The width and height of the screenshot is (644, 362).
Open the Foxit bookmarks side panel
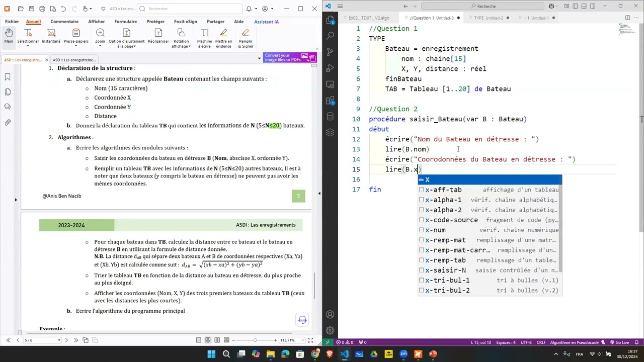coord(8,77)
